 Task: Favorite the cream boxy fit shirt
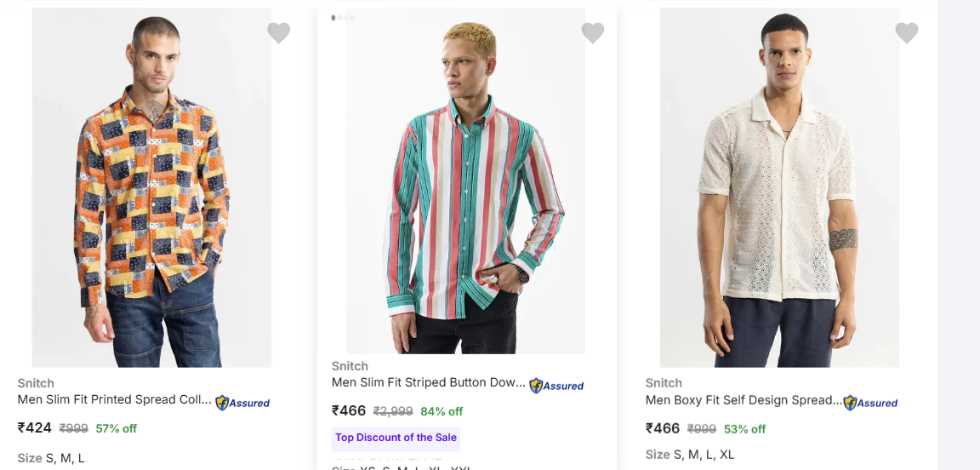pos(906,33)
